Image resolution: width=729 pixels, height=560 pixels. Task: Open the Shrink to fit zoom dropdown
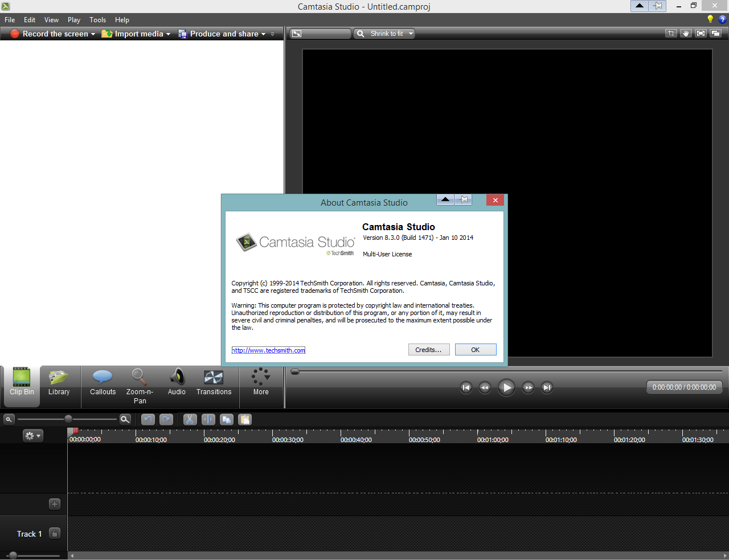point(384,34)
